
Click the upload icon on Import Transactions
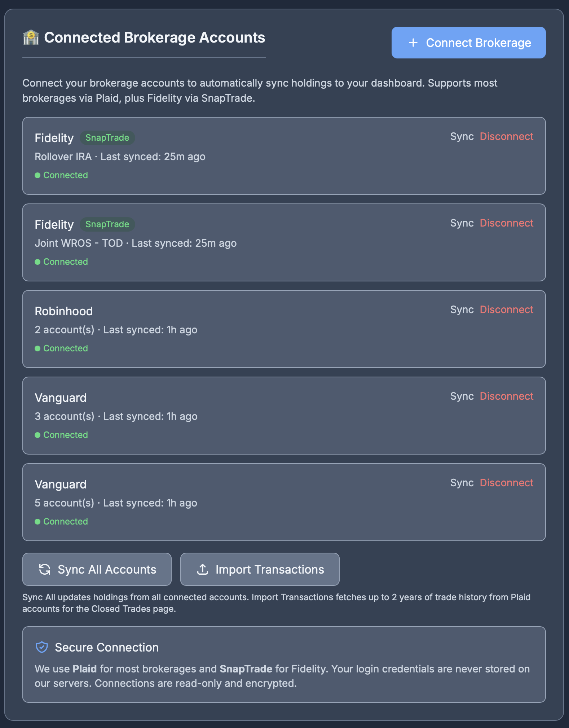[x=202, y=569]
